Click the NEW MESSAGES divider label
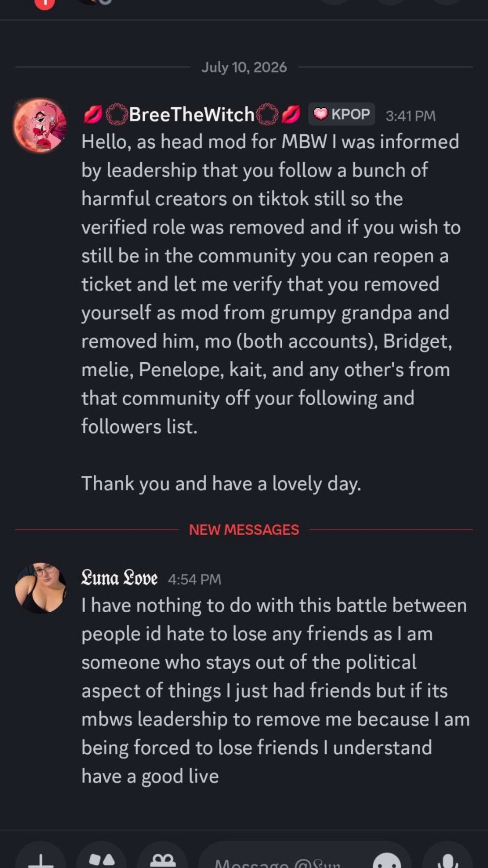This screenshot has width=488, height=868. point(244,530)
